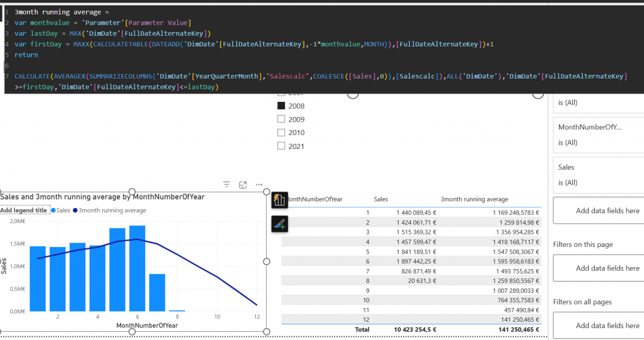
Task: Click the chart's right-middle resize handle
Action: coord(265,261)
